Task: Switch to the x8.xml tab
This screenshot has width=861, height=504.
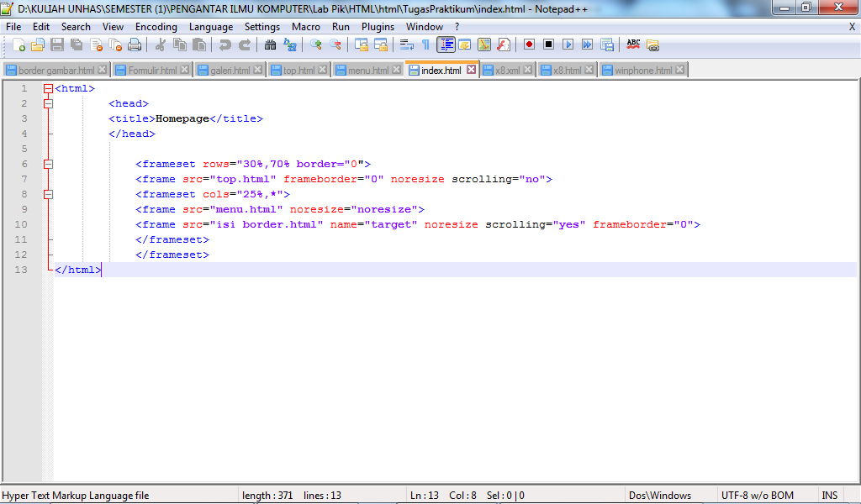Action: tap(507, 71)
